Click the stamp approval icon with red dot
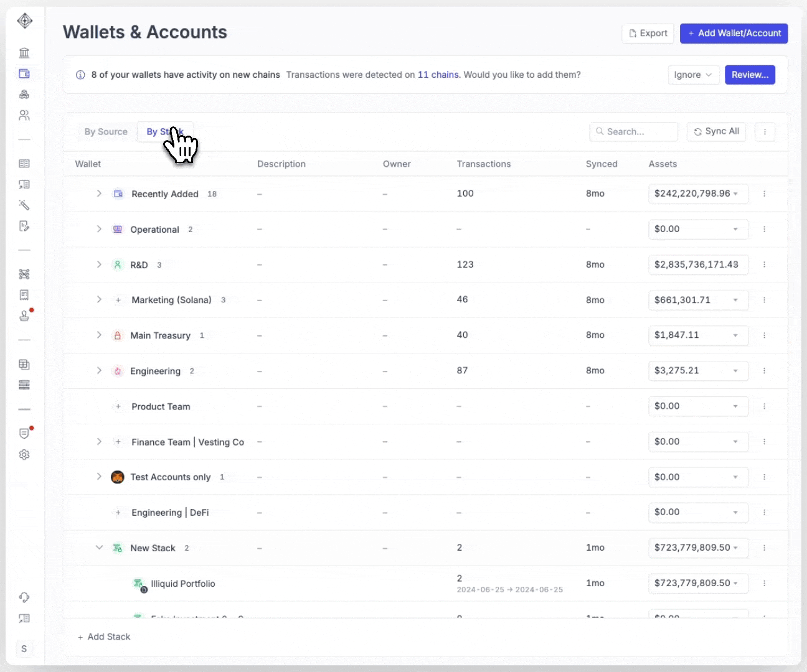The image size is (807, 672). pos(24,316)
